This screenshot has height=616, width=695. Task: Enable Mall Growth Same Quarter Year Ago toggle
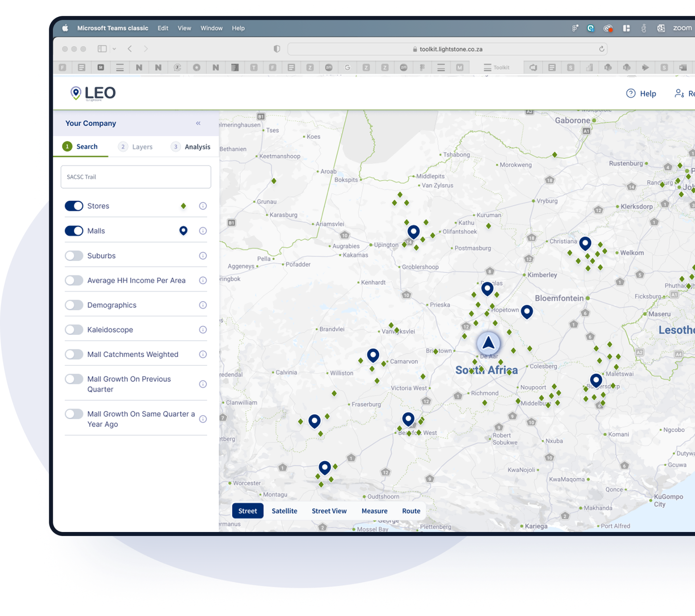click(x=74, y=414)
